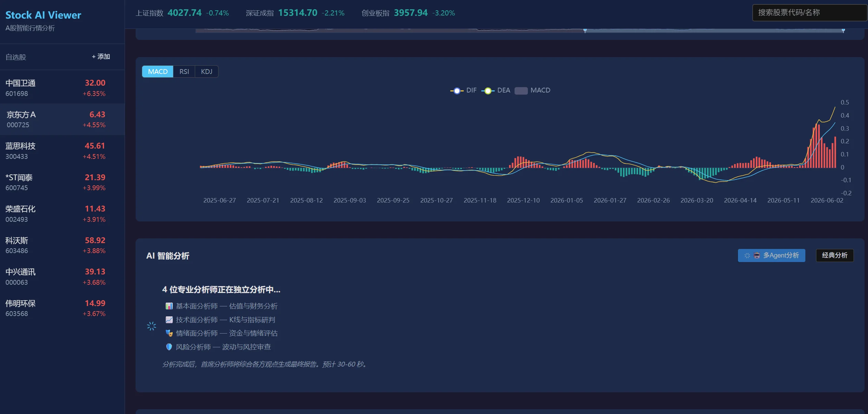Viewport: 868px width, 414px height.
Task: Toggle the DIF series legend marker
Action: click(x=457, y=91)
